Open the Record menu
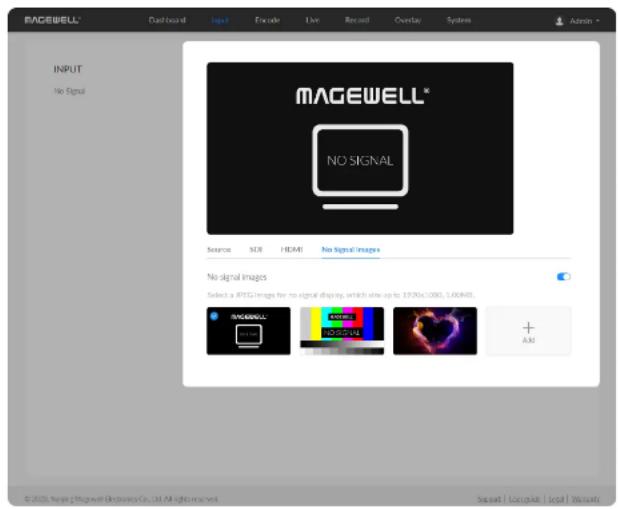 click(357, 20)
